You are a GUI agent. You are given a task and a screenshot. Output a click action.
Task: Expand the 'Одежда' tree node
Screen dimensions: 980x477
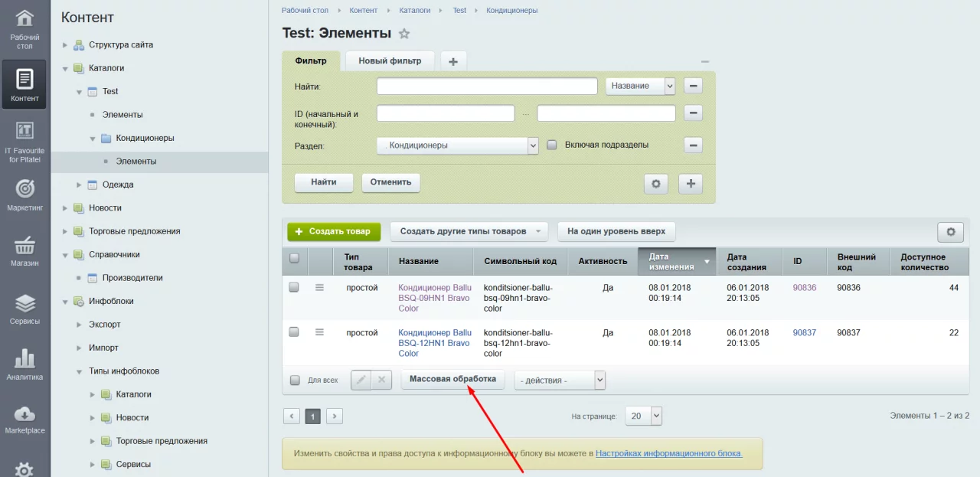(79, 185)
